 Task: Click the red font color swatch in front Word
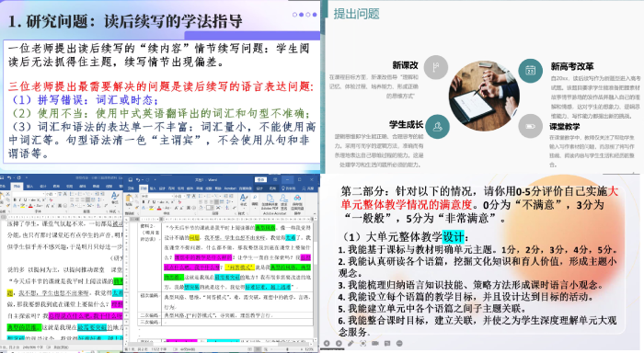tap(159, 208)
